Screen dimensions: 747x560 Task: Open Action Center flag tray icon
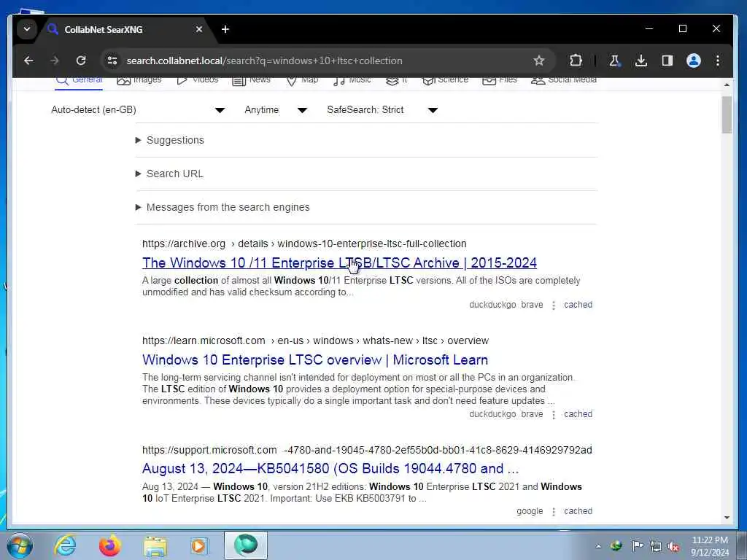click(x=637, y=546)
